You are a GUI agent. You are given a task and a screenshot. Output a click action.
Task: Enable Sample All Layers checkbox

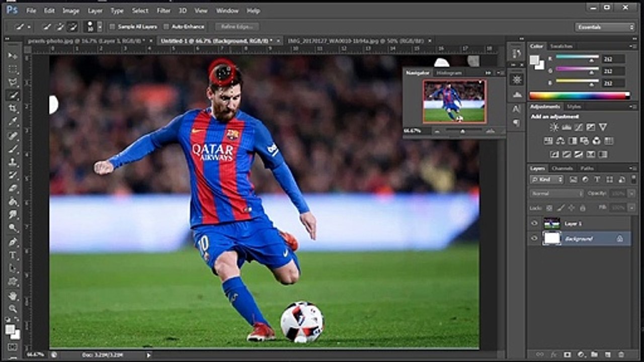tap(113, 27)
